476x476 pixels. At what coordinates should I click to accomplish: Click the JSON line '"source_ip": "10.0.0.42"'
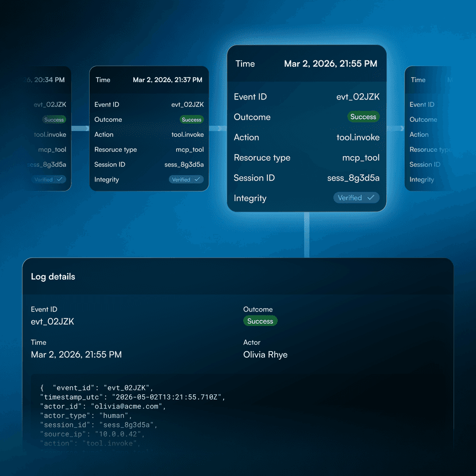tap(93, 434)
